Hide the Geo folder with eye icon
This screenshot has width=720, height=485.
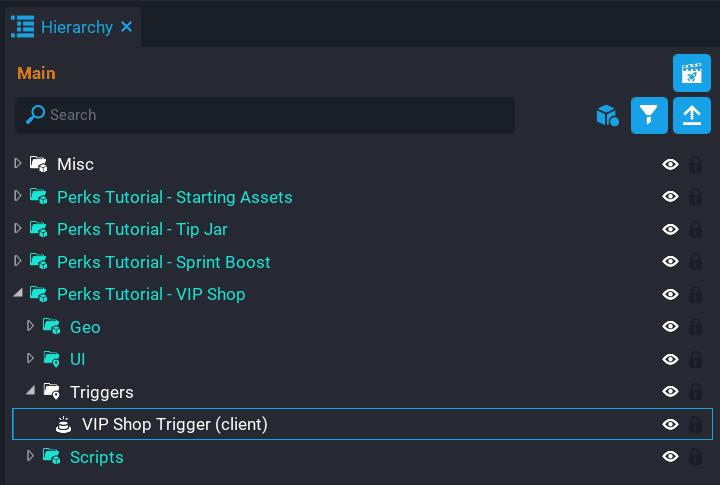click(671, 327)
